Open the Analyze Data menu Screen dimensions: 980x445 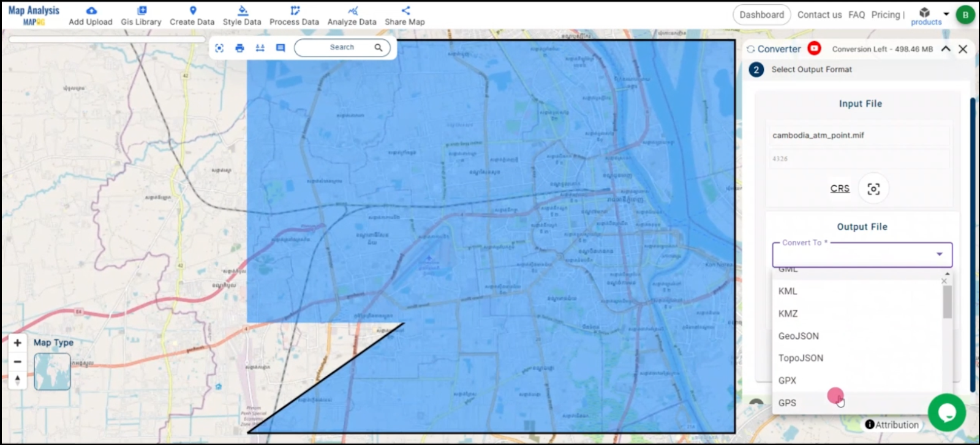pos(352,16)
